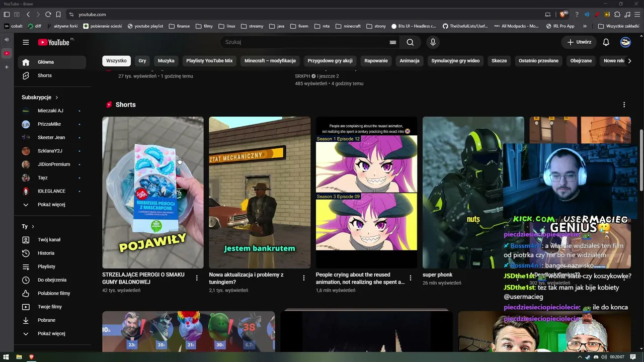Select the Minecraft – modyfikacje chip
The height and width of the screenshot is (362, 644).
[270, 61]
